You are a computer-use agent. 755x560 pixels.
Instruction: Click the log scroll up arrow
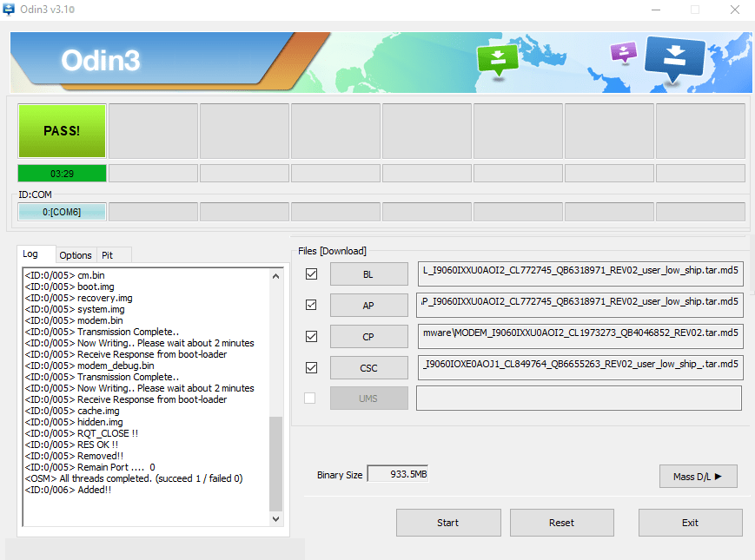coord(276,276)
